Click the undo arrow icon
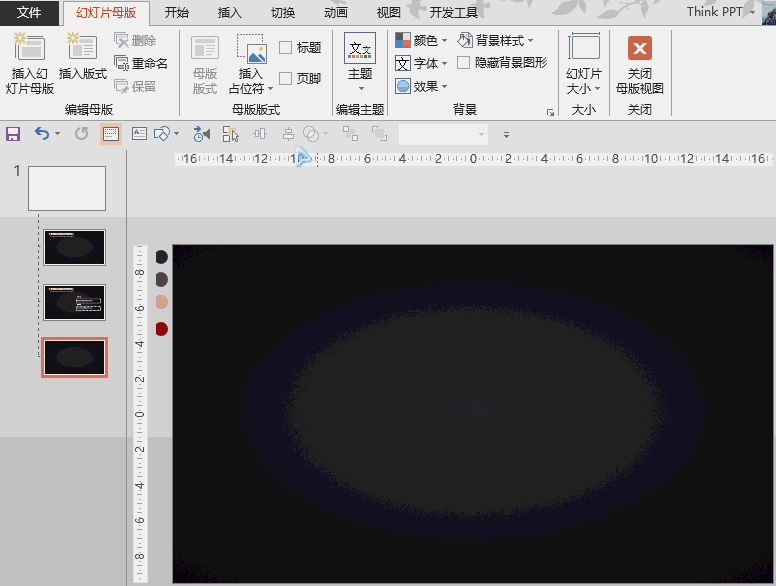776x586 pixels. click(x=41, y=134)
